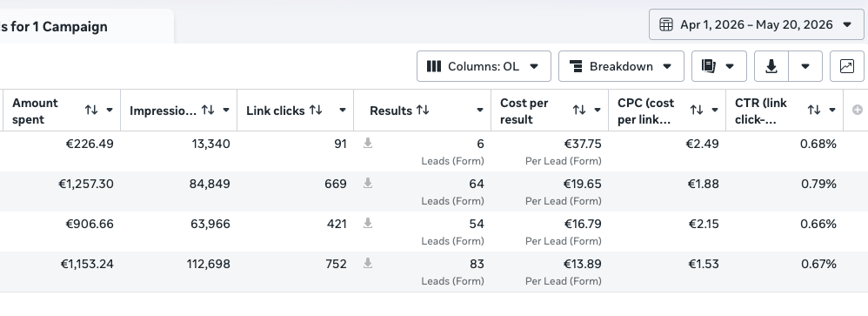Open Amount spent column options arrow
The image size is (868, 316).
pos(110,110)
